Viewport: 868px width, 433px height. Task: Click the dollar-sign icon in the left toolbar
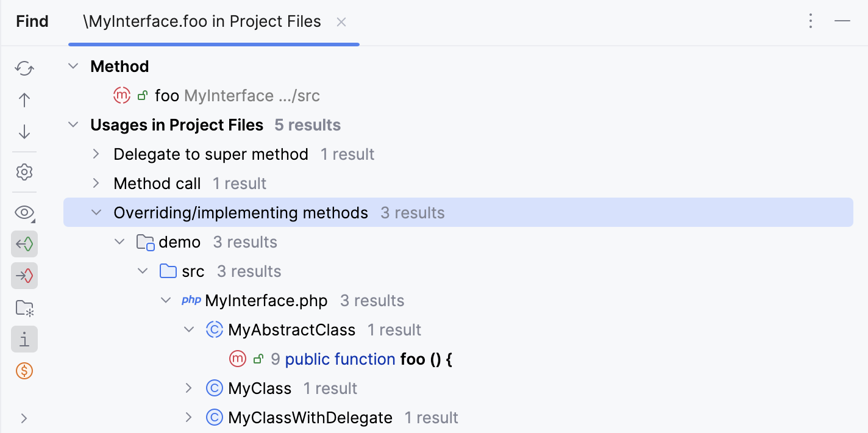coord(24,371)
